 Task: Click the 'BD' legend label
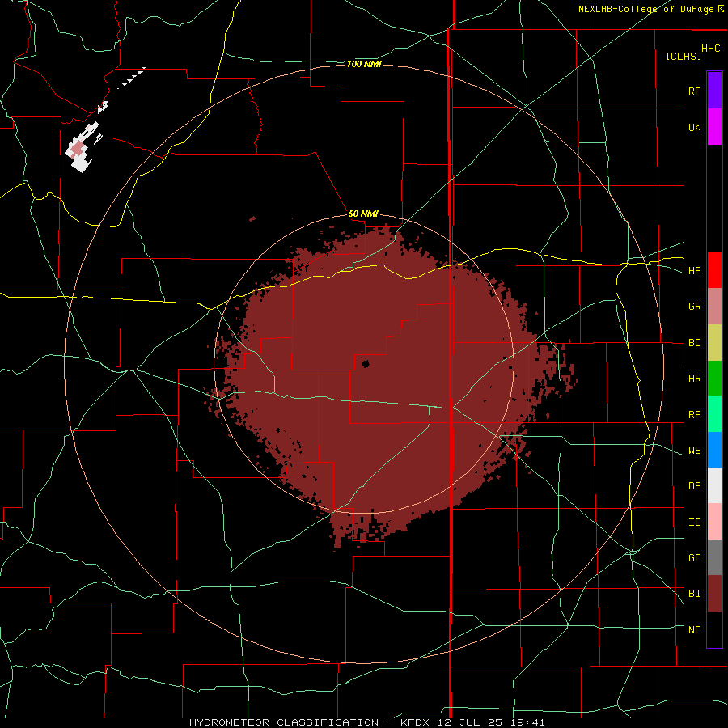tap(694, 343)
